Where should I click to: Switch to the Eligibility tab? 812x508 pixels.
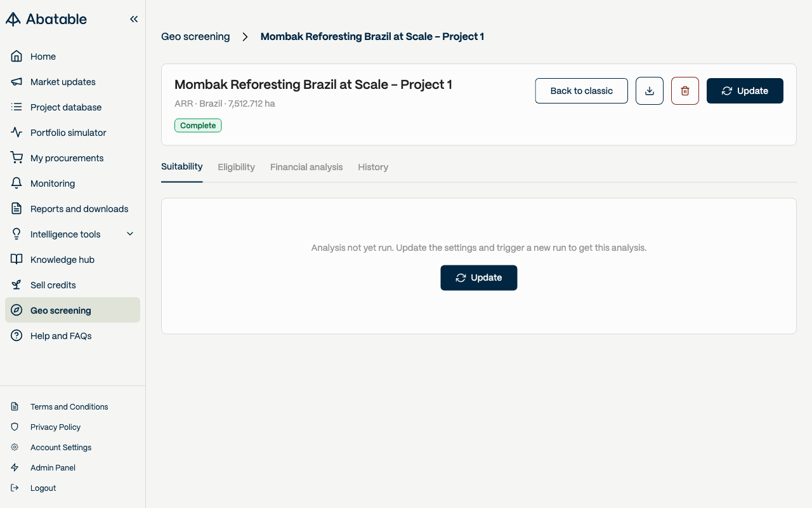(236, 167)
